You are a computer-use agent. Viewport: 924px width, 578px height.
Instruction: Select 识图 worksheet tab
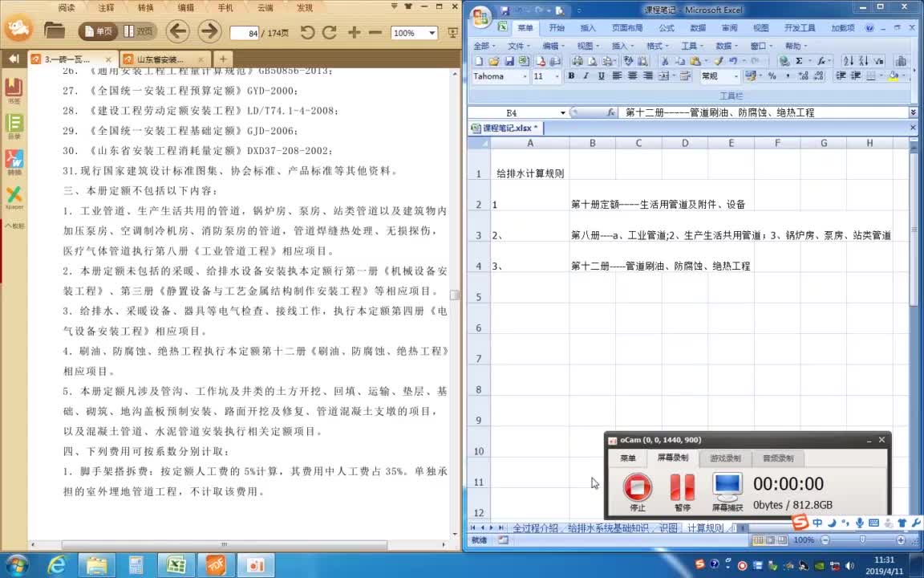pyautogui.click(x=667, y=528)
